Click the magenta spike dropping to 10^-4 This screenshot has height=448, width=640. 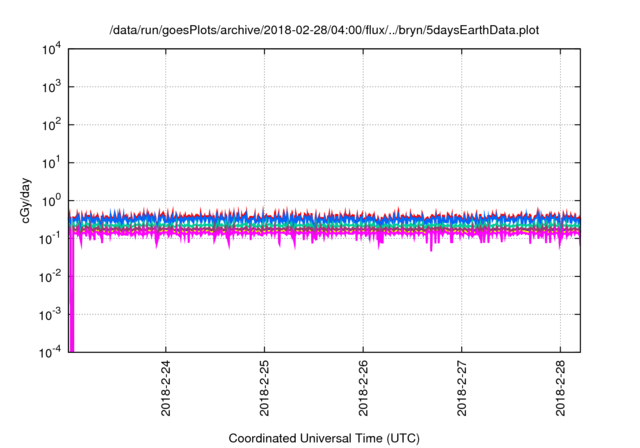(72, 294)
